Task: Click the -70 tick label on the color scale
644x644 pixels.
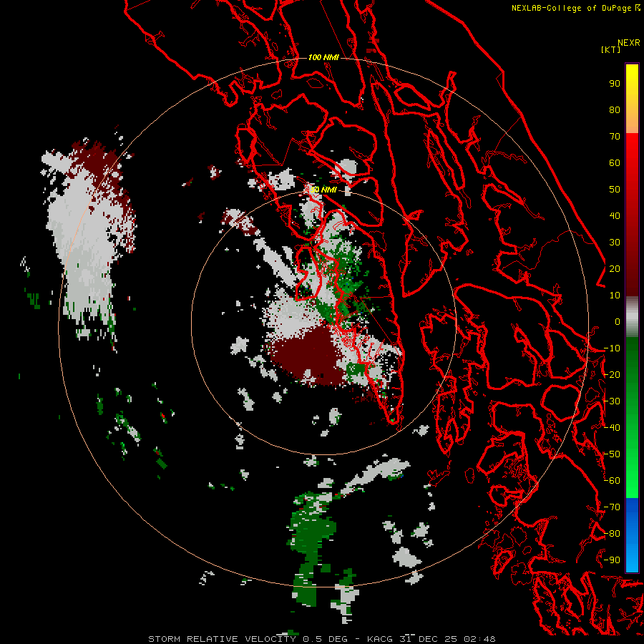Action: click(x=612, y=507)
